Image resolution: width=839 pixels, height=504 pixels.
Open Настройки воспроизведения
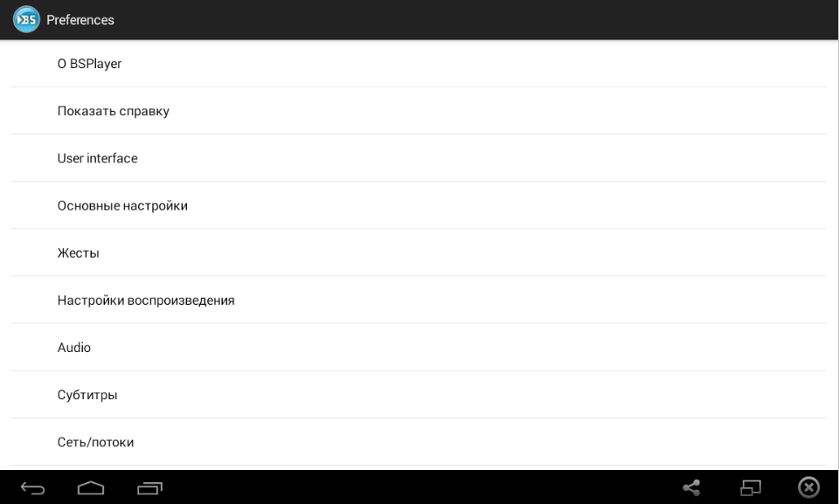tap(146, 300)
